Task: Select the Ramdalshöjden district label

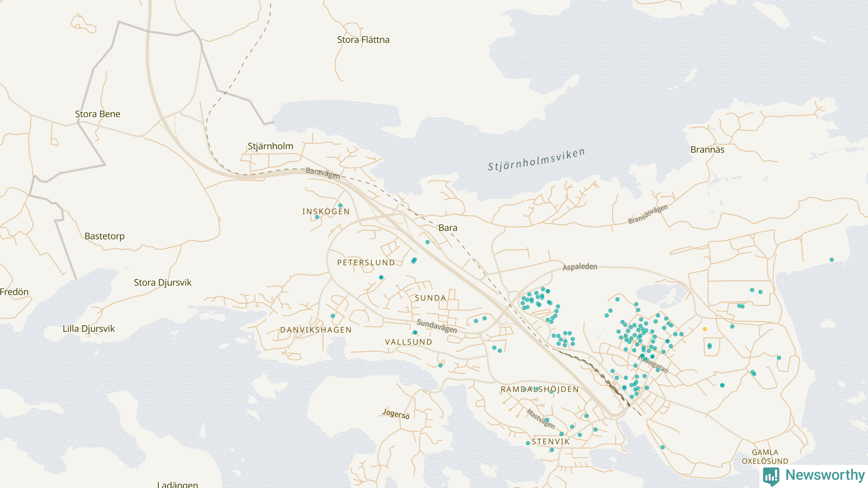Action: click(x=539, y=389)
